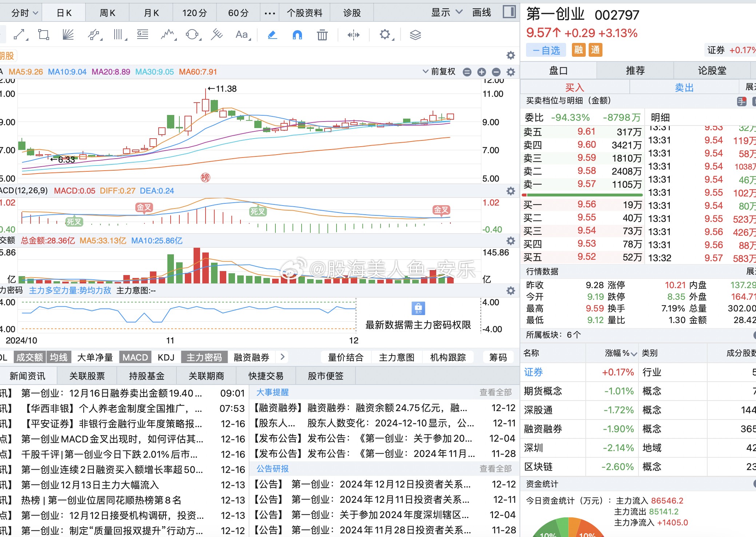This screenshot has height=537, width=756.
Task: View all 大事提醒 via 查看全部
Action: pyautogui.click(x=496, y=392)
